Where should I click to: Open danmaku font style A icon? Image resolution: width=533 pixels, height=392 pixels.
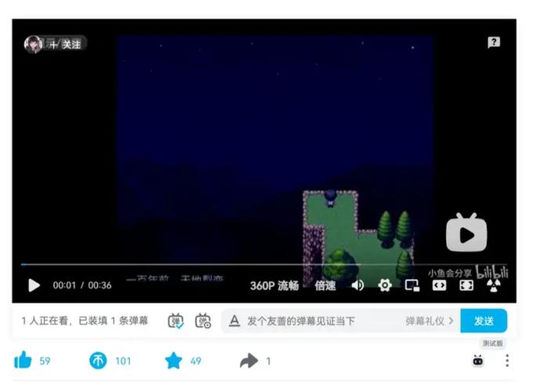234,321
